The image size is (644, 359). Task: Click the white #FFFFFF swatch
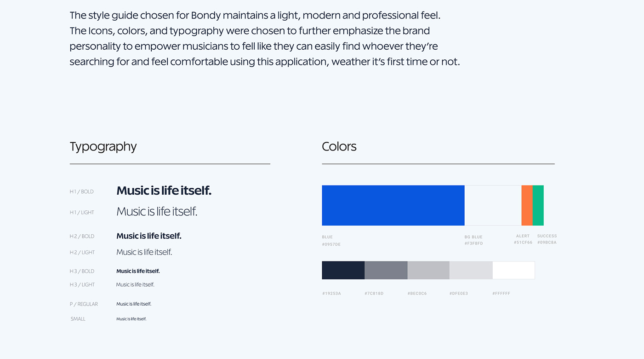tap(513, 270)
